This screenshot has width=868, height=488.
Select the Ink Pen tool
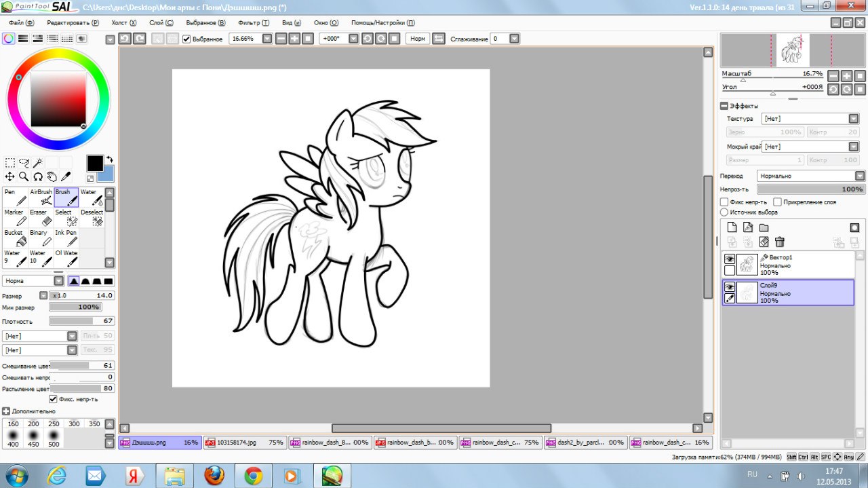pos(66,238)
